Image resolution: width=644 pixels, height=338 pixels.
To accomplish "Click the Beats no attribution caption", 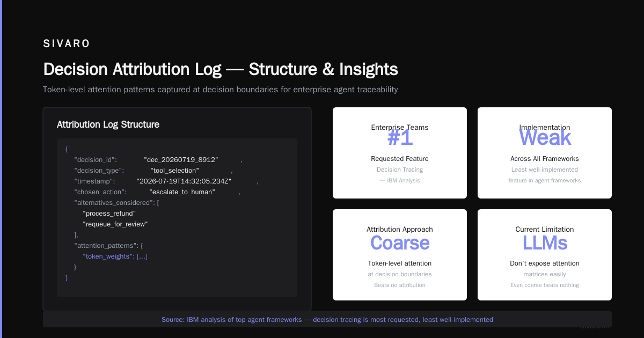I will (400, 285).
